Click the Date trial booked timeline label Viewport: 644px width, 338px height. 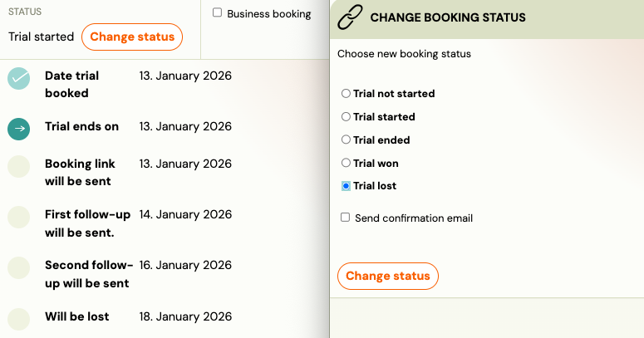point(71,85)
